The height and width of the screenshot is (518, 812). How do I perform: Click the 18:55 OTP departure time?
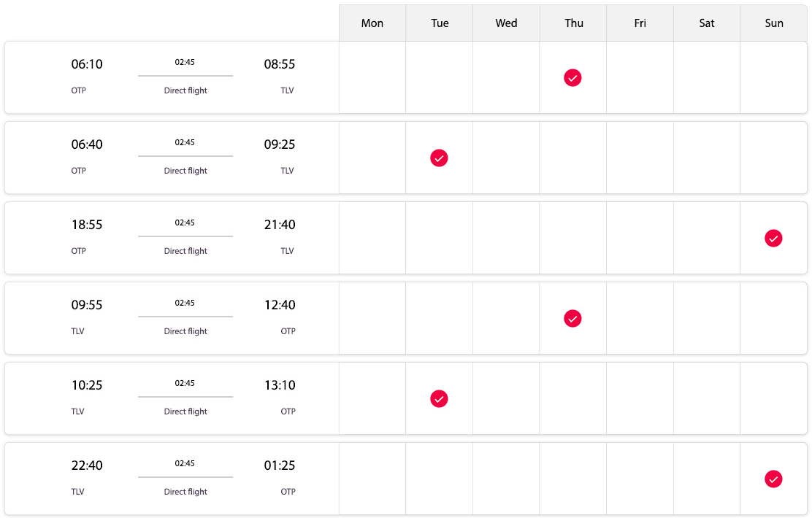(87, 225)
